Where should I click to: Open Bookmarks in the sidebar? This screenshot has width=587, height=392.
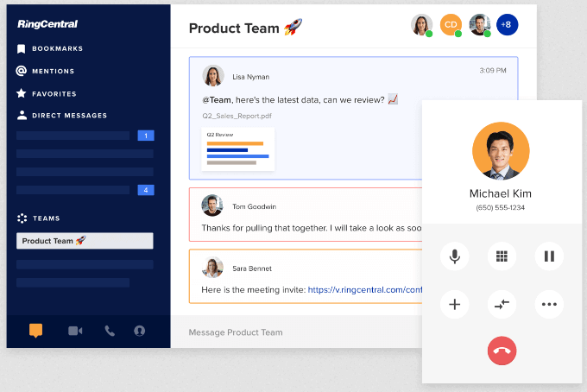click(50, 48)
